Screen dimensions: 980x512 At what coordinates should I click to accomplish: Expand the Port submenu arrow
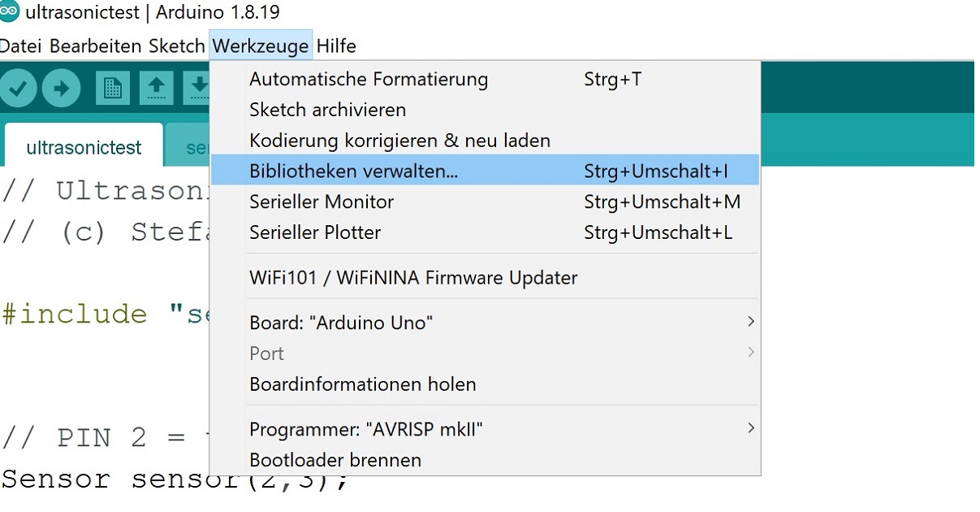click(751, 353)
